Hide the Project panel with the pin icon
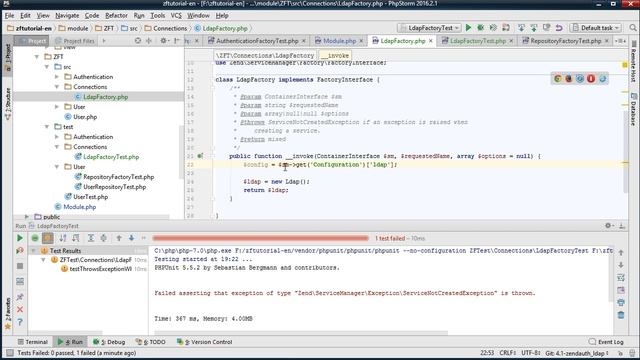The width and height of the screenshot is (640, 360). pos(177,41)
